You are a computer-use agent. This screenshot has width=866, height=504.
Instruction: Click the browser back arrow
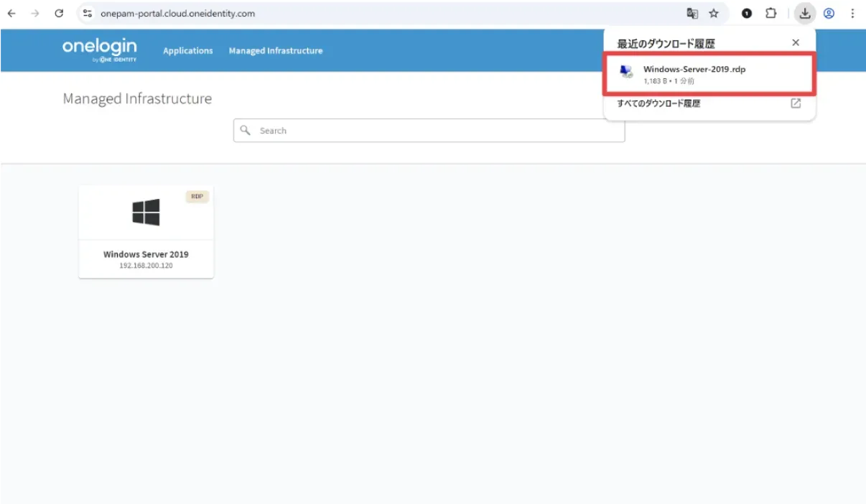tap(11, 14)
